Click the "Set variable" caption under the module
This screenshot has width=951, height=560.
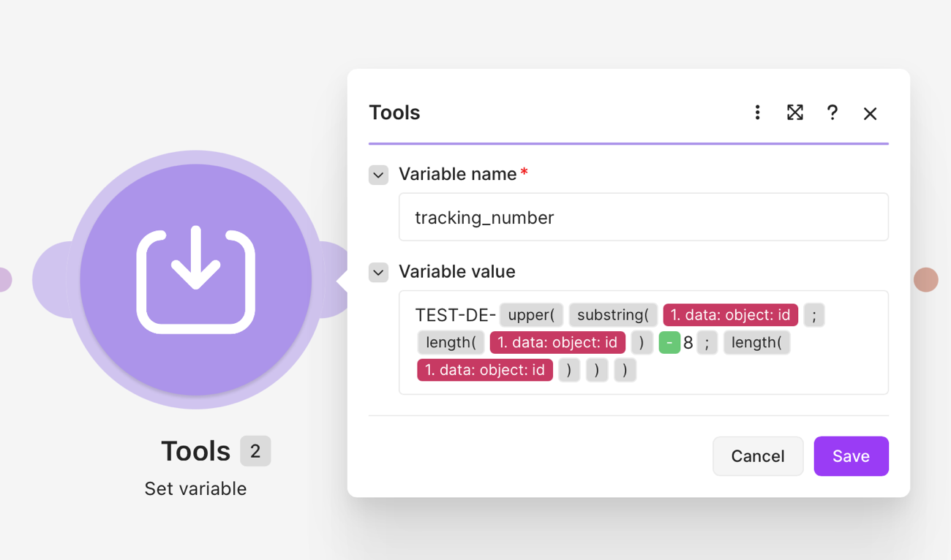coord(195,488)
